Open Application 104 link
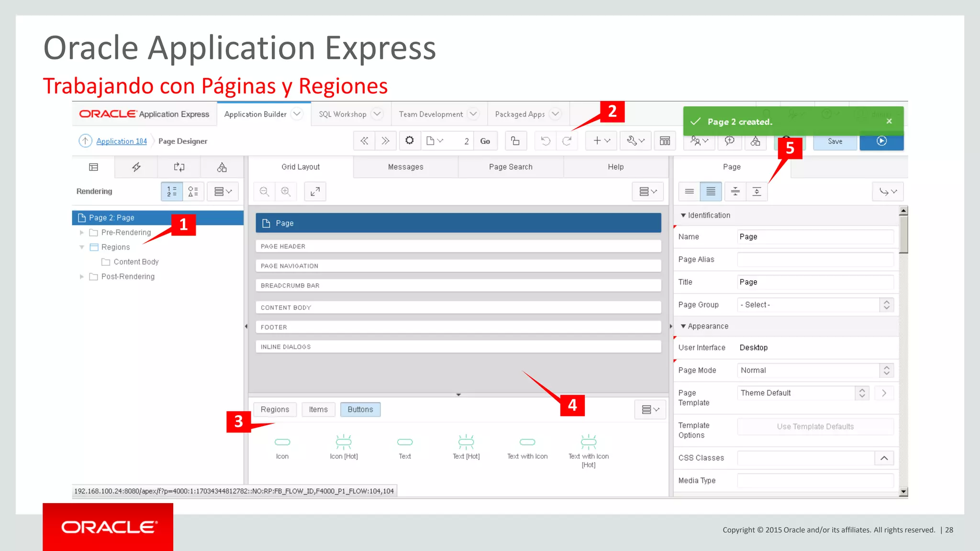Viewport: 980px width, 551px height. click(122, 141)
